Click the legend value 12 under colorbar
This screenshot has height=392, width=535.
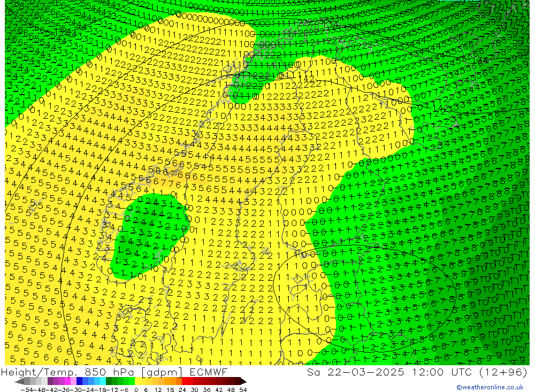[158, 390]
